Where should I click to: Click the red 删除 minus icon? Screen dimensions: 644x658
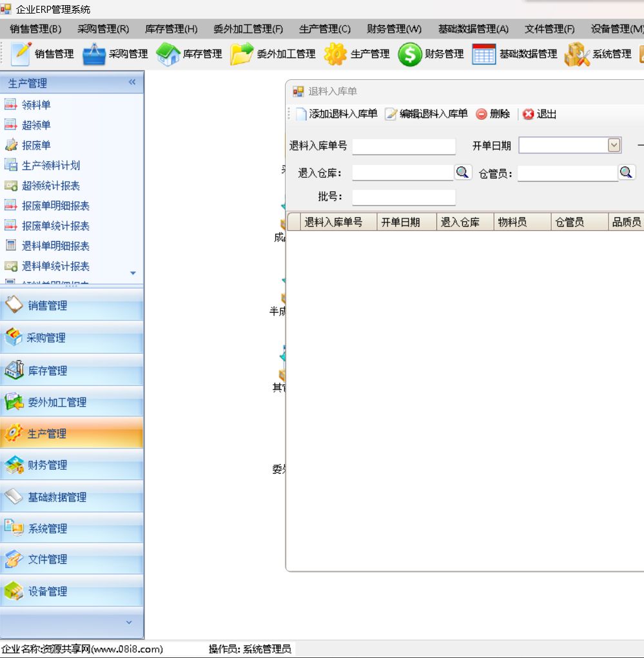(x=481, y=114)
